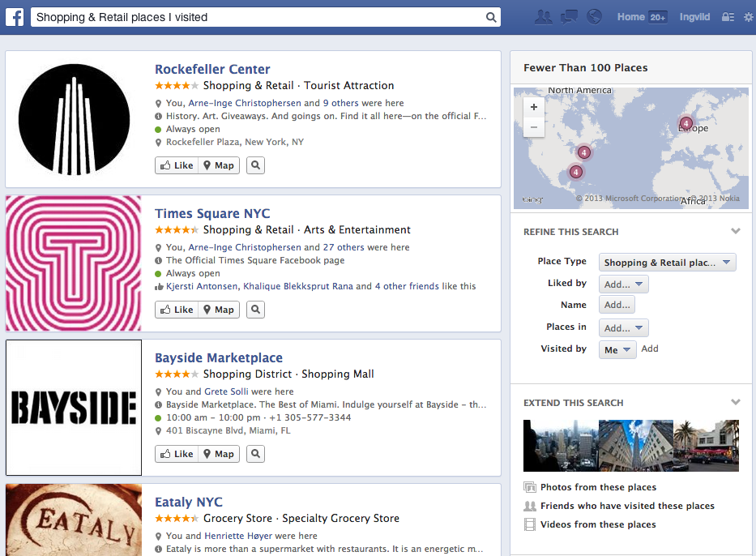Viewport: 756px width, 556px height.
Task: Like Bayside Marketplace
Action: click(x=177, y=454)
